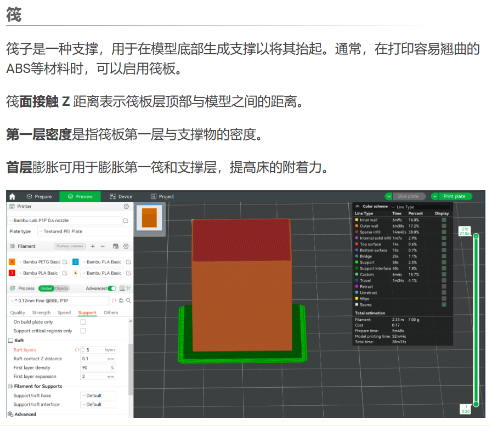490x426 pixels.
Task: Click the Filament section icon
Action: click(x=12, y=246)
